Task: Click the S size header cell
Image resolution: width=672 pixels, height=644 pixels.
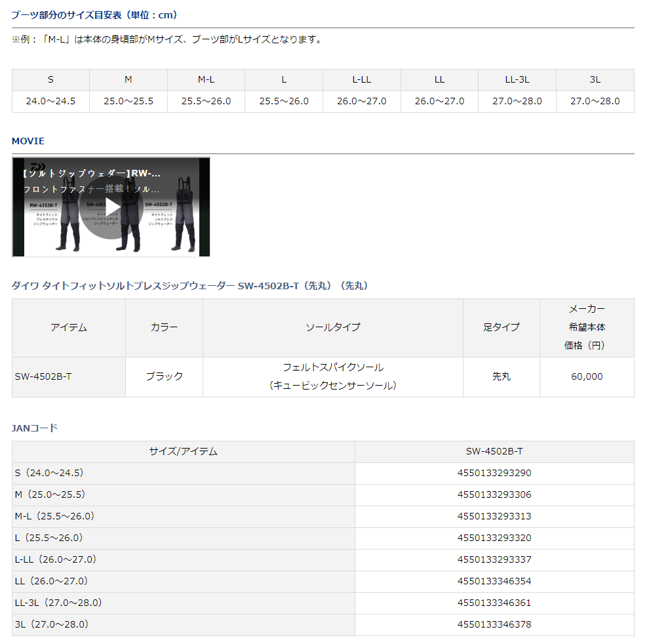Action: [50, 80]
